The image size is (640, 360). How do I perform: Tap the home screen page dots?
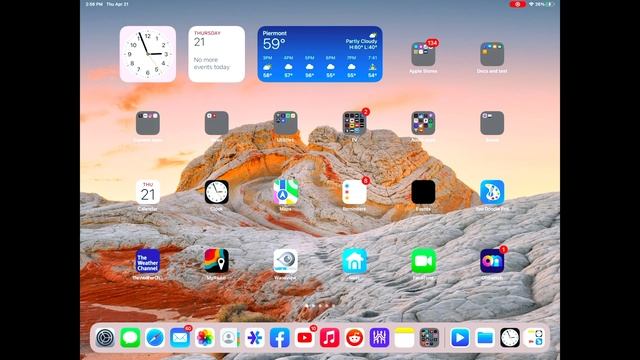click(x=320, y=305)
